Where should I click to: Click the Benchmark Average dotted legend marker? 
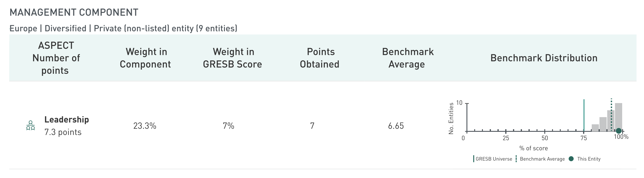516,159
